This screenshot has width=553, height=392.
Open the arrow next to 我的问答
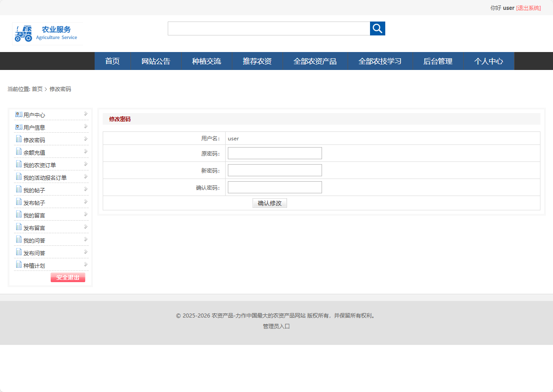click(85, 240)
